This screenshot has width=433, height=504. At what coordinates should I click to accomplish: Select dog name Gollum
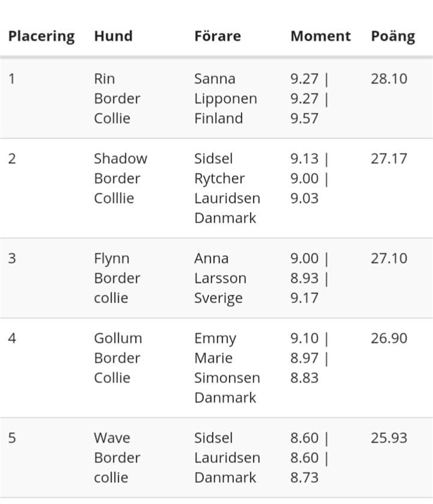tap(118, 338)
